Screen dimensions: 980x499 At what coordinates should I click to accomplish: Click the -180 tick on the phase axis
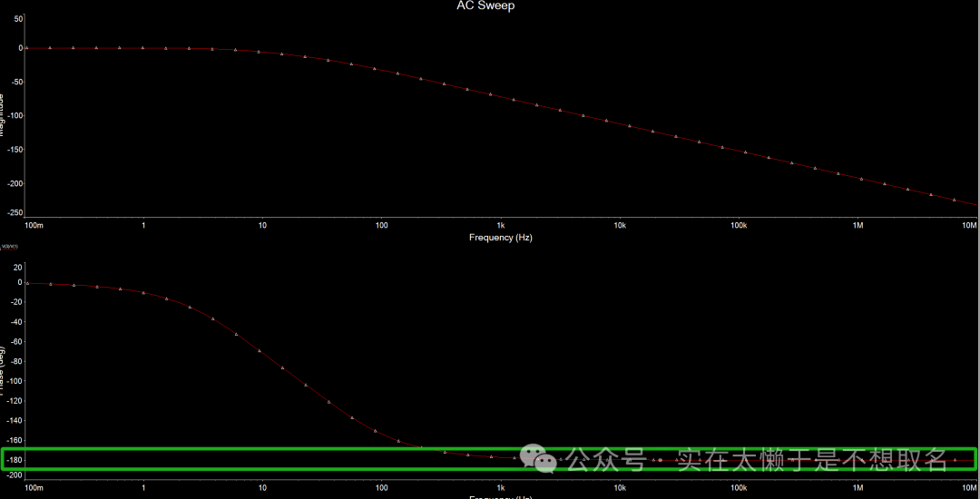click(x=15, y=460)
